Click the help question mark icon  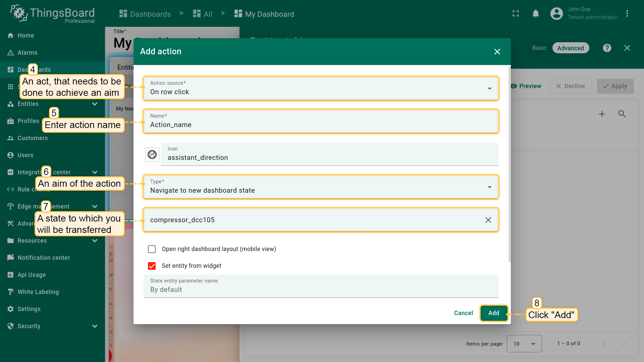[607, 48]
